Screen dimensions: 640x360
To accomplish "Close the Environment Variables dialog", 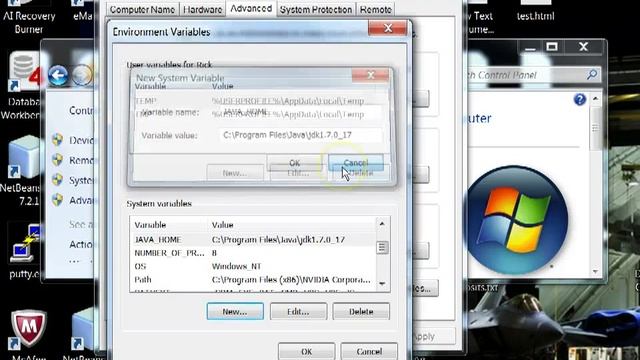I will click(388, 28).
